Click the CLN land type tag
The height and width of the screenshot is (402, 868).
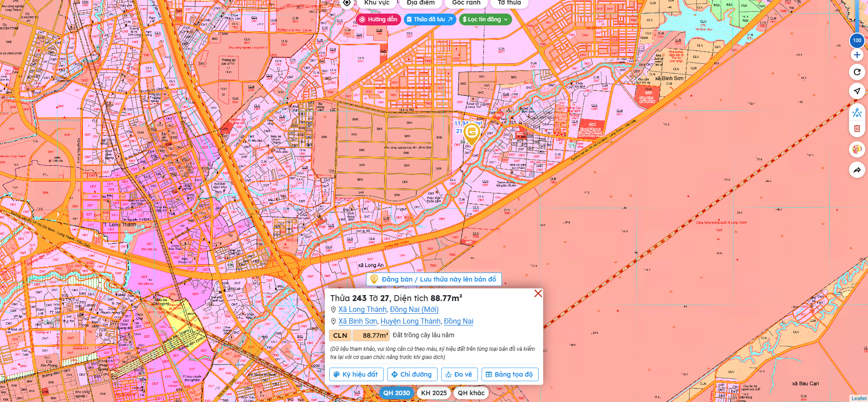pos(340,335)
